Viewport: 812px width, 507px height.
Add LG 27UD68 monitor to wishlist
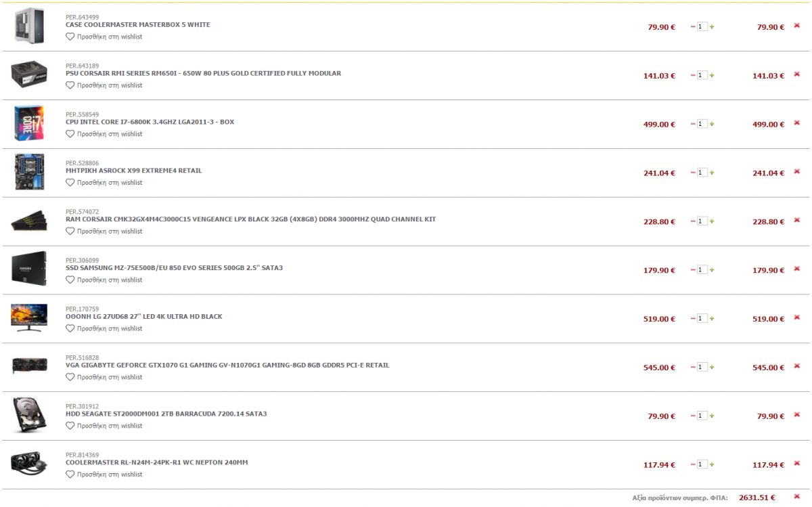point(104,329)
